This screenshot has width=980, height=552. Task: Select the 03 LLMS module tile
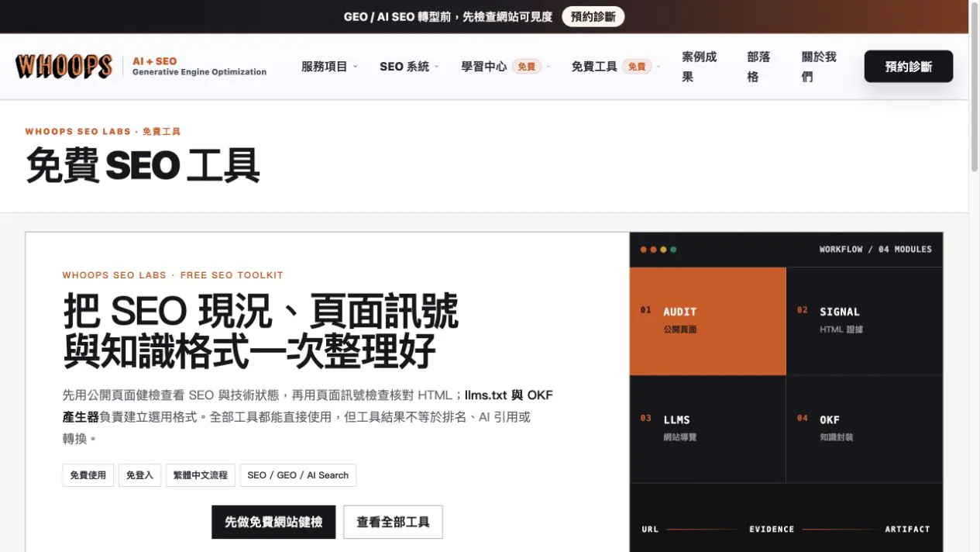tap(708, 429)
